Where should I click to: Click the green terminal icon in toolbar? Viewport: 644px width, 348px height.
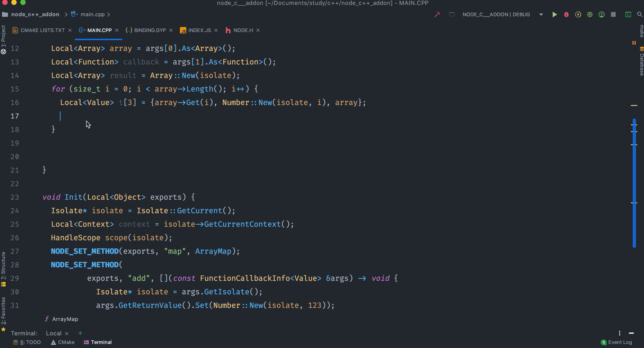tap(628, 14)
